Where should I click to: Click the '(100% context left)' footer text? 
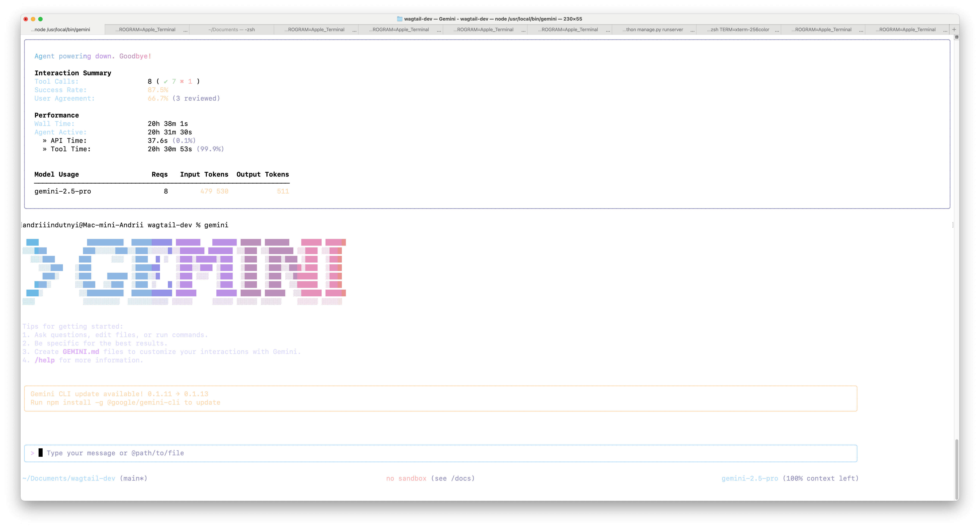point(820,478)
